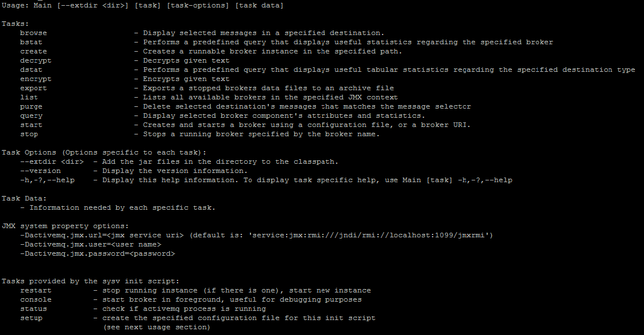Click the 'export' task name
The width and height of the screenshot is (644, 335).
(33, 88)
